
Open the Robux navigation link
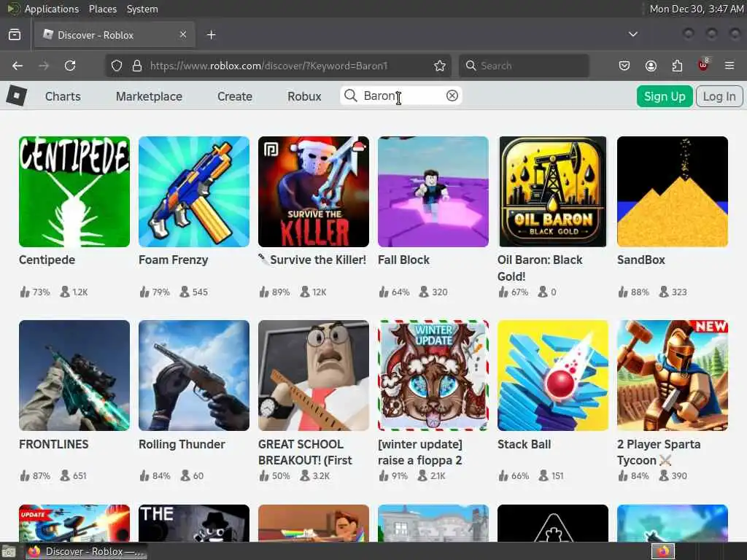tap(304, 96)
